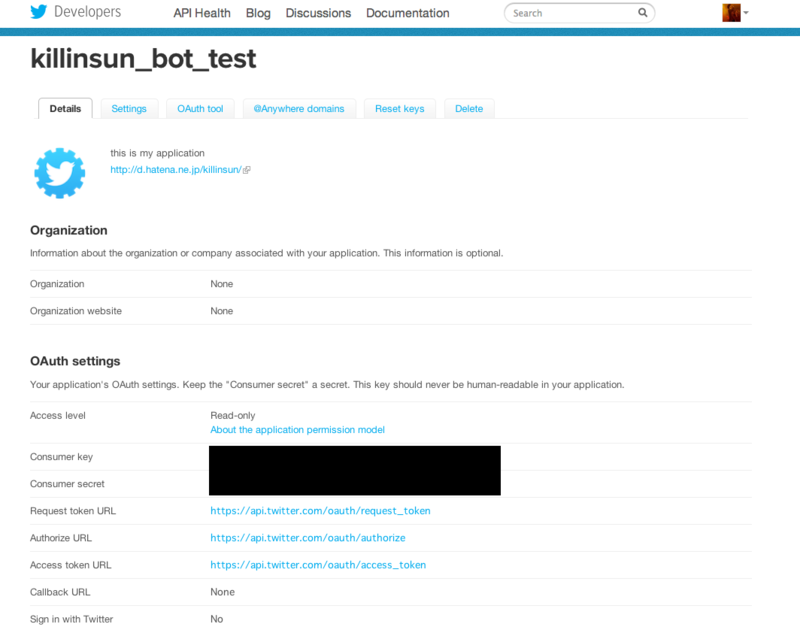The image size is (800, 627).
Task: Click the Callback URL 'None' value
Action: coord(222,592)
